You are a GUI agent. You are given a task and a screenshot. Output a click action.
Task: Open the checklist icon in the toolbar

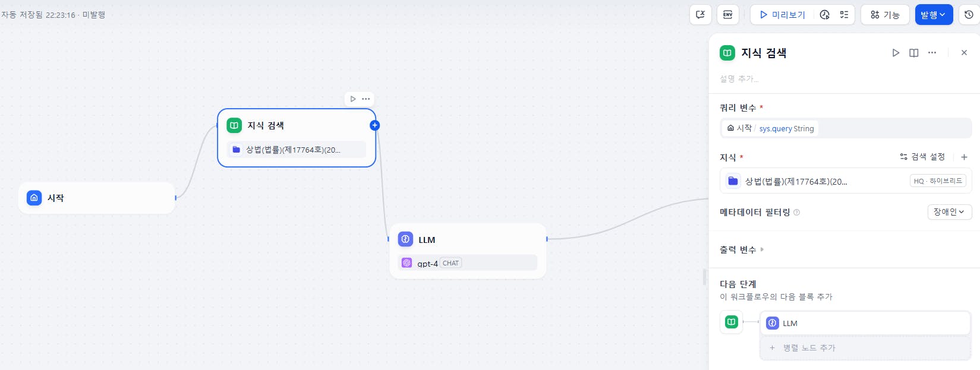click(x=844, y=15)
